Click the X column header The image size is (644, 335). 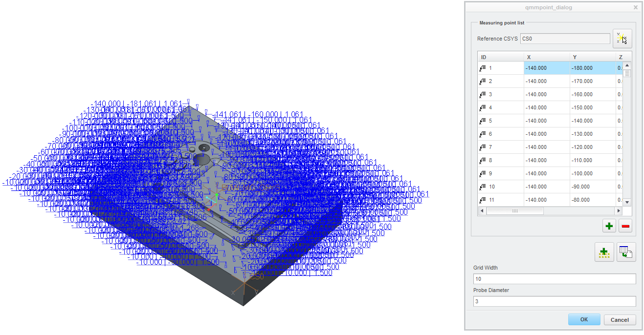point(546,57)
